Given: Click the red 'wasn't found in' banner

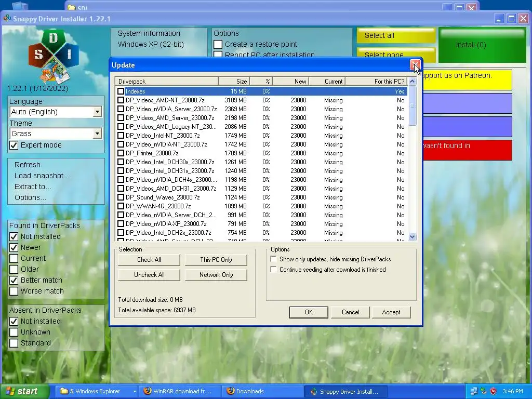Looking at the screenshot, I should (467, 150).
